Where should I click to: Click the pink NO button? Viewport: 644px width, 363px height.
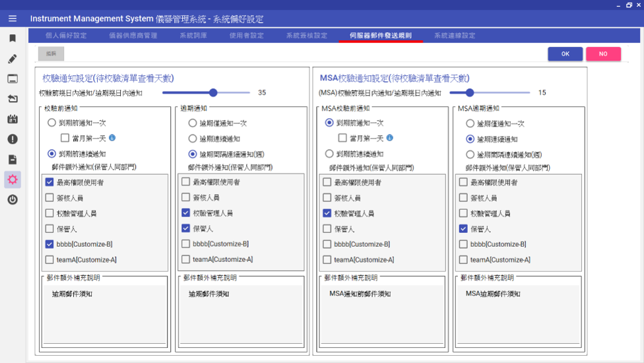603,54
